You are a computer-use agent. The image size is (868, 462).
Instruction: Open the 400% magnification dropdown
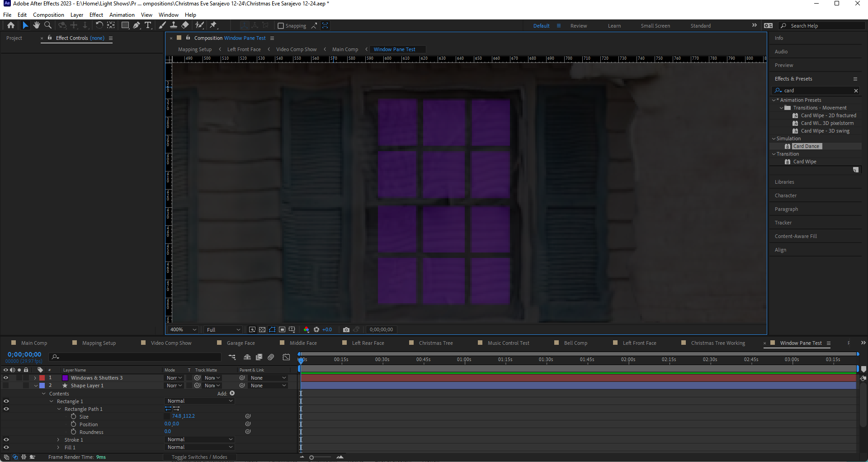[x=182, y=329]
